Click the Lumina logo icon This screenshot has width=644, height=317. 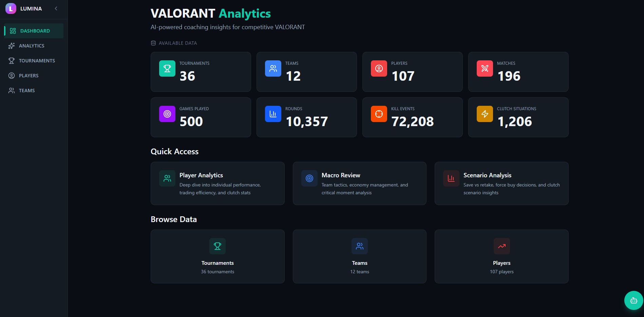pos(11,8)
